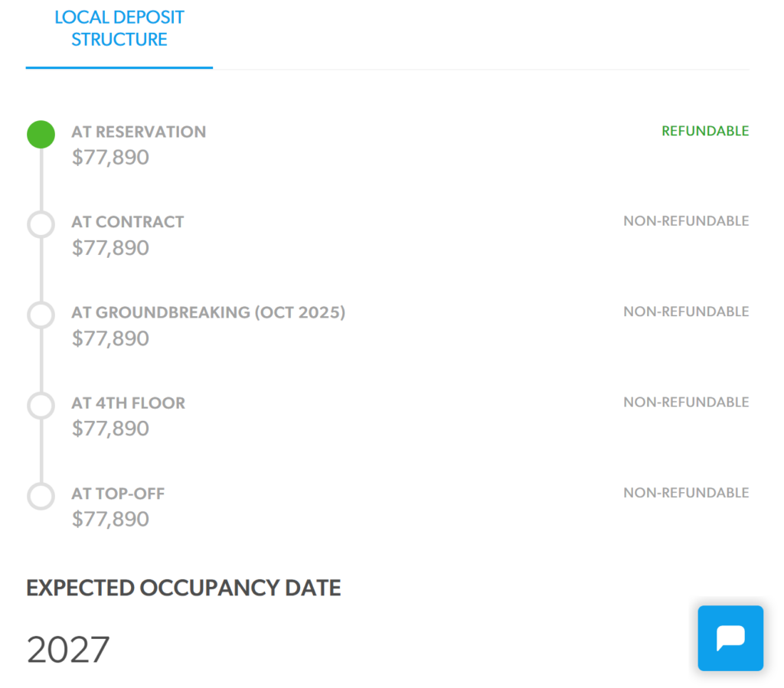Click the Expected Occupancy Date heading
This screenshot has height=688, width=784.
click(x=184, y=588)
